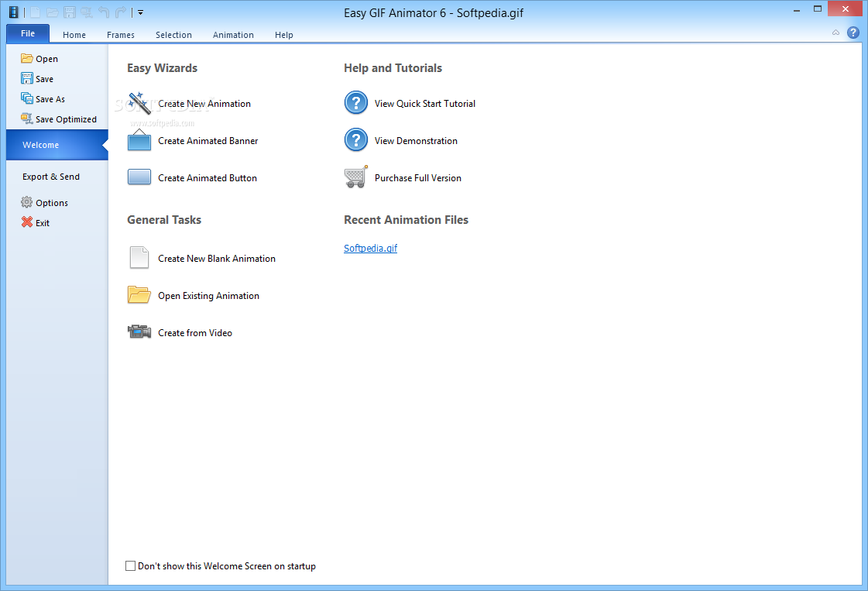Switch to the Help ribbon tab
This screenshot has width=868, height=591.
point(284,35)
